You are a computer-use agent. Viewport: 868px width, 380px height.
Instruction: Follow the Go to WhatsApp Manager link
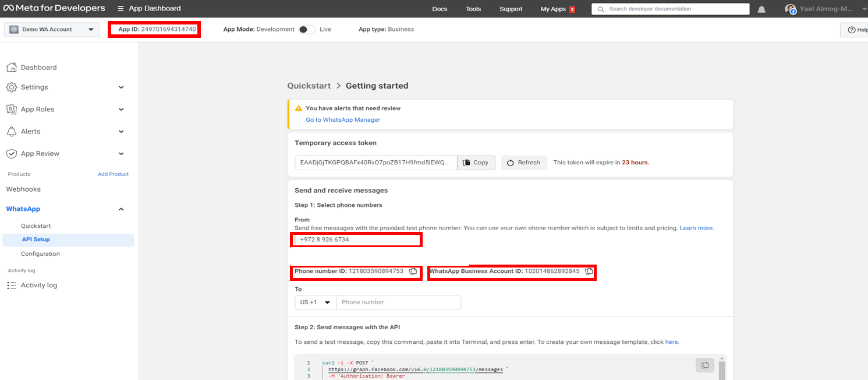(x=343, y=119)
